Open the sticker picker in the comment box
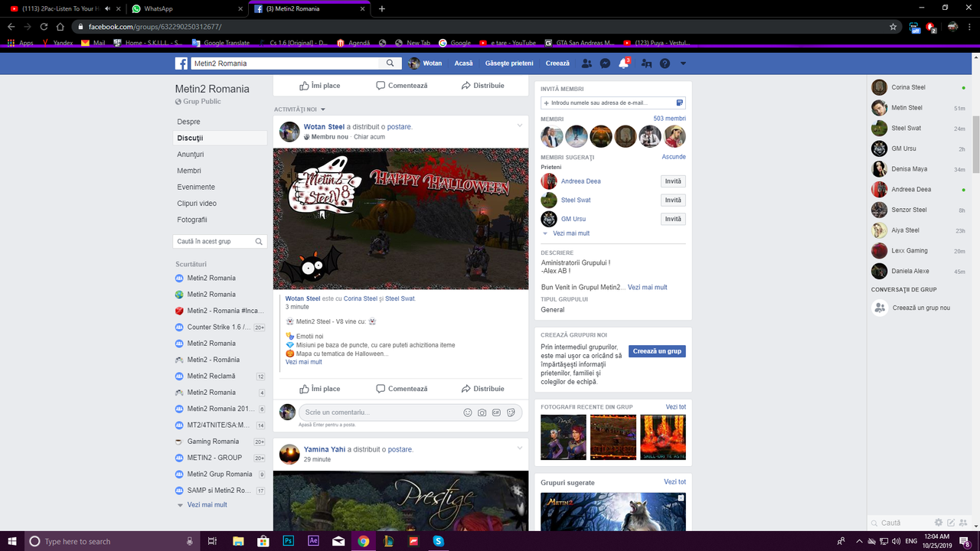Image resolution: width=980 pixels, height=551 pixels. (x=511, y=412)
